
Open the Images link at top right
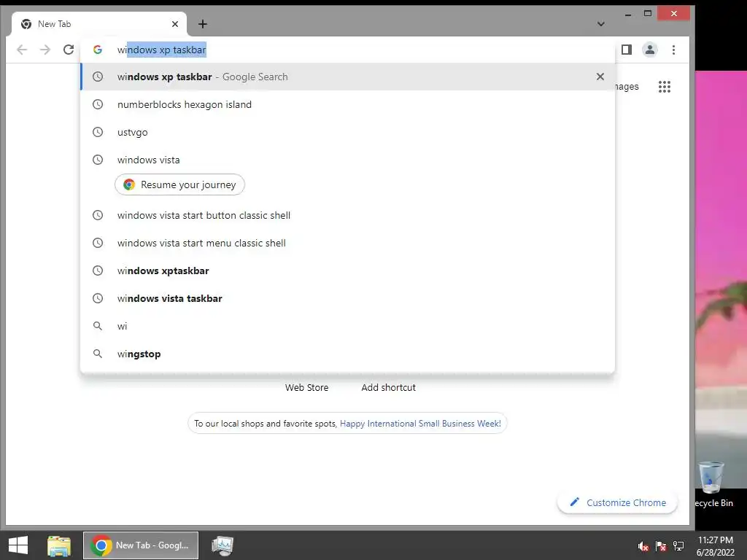tap(627, 87)
